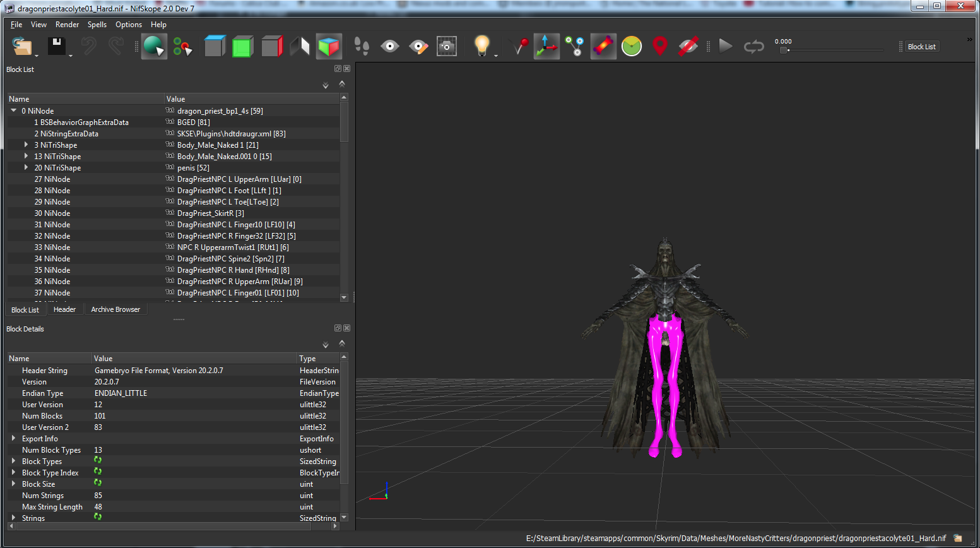
Task: Switch to the Header tab
Action: tap(64, 309)
